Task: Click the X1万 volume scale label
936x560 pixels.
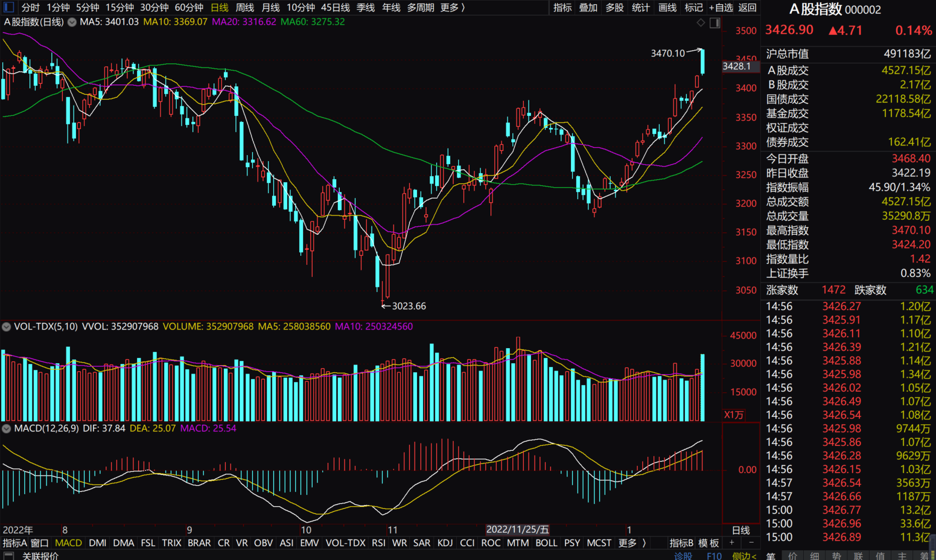Action: [x=734, y=415]
